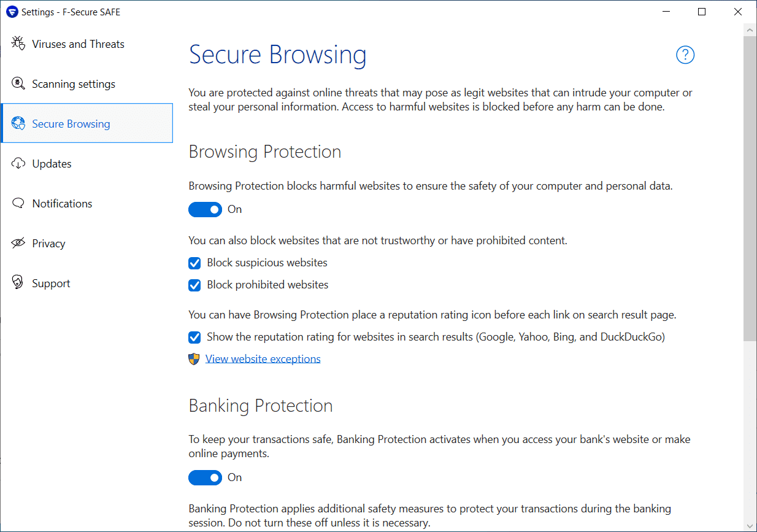The image size is (757, 532).
Task: Turn off the Browsing Protection toggle
Action: click(x=205, y=209)
